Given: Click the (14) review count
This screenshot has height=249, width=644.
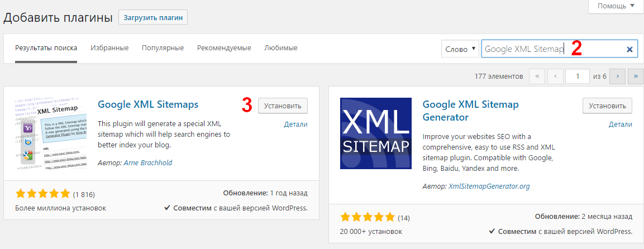Looking at the screenshot, I should tap(404, 218).
